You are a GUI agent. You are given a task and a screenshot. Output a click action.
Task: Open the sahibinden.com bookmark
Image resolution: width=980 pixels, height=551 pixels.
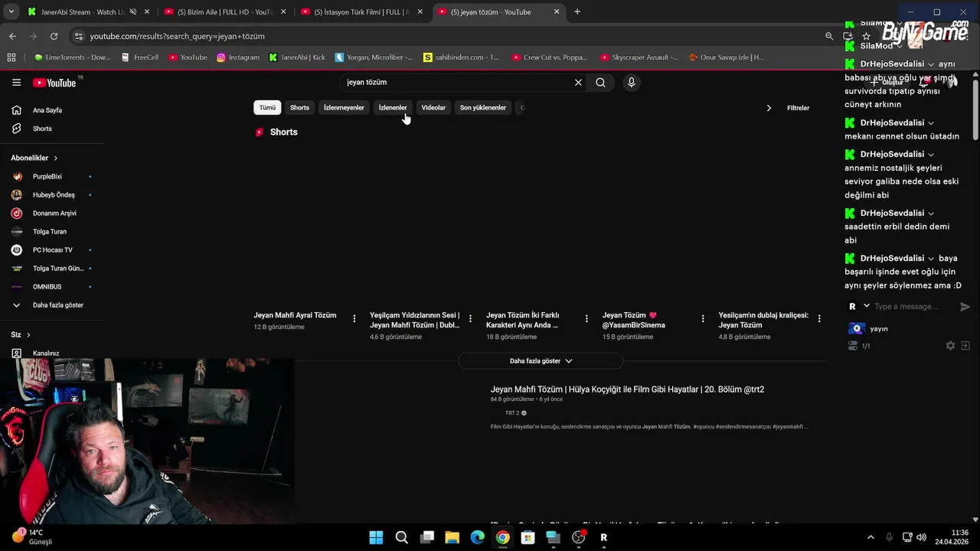(x=461, y=57)
